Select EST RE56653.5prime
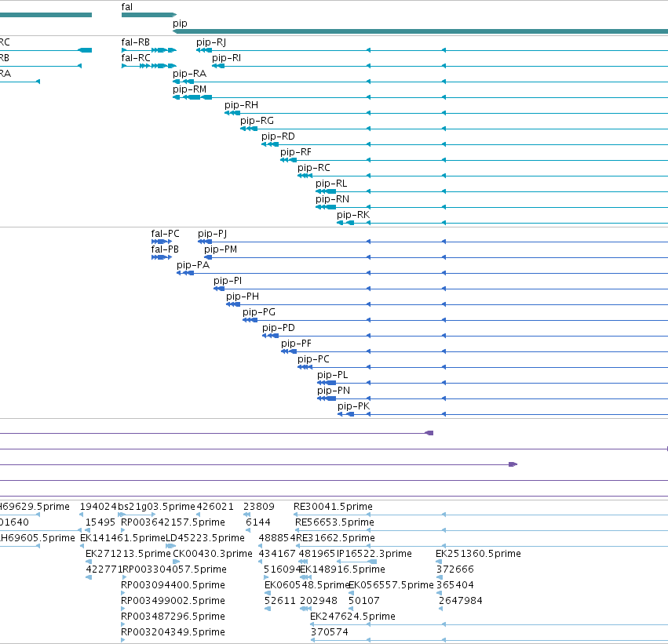Image resolution: width=668 pixels, height=644 pixels. coord(335,522)
